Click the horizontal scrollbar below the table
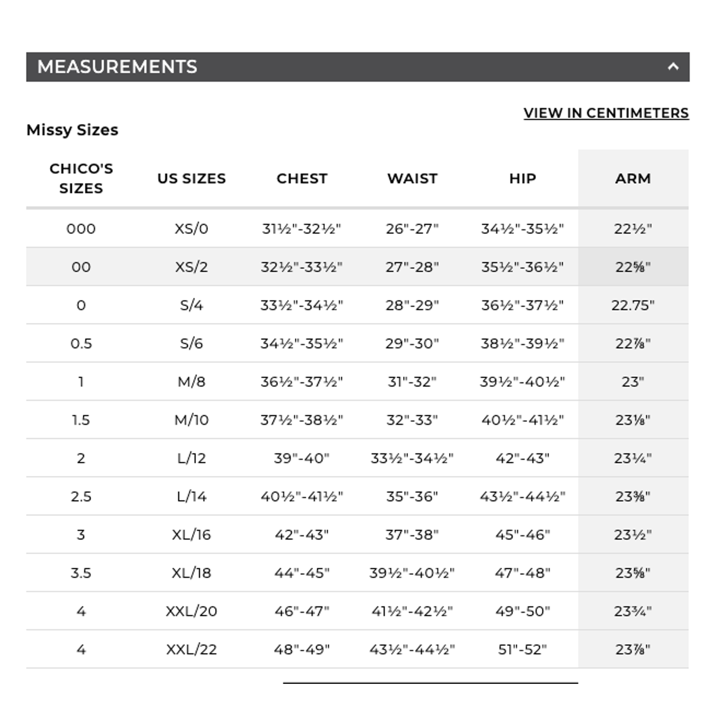 pyautogui.click(x=430, y=683)
